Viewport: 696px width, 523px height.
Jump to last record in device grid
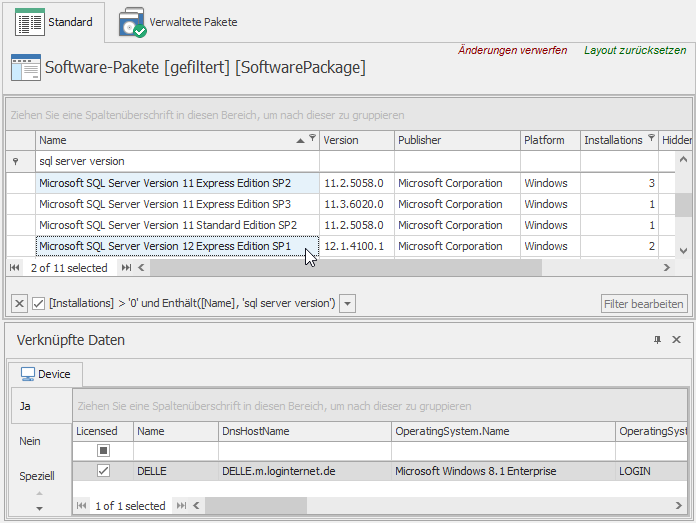tap(182, 506)
